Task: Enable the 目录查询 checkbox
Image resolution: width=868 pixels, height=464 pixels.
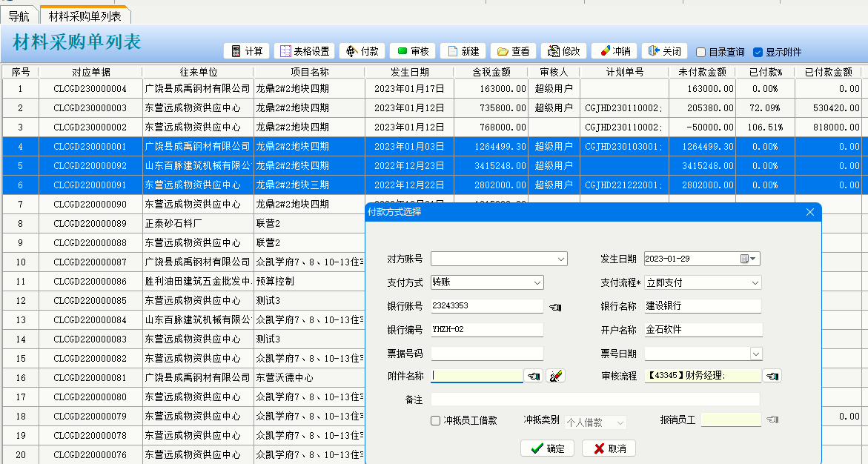Action: (701, 53)
